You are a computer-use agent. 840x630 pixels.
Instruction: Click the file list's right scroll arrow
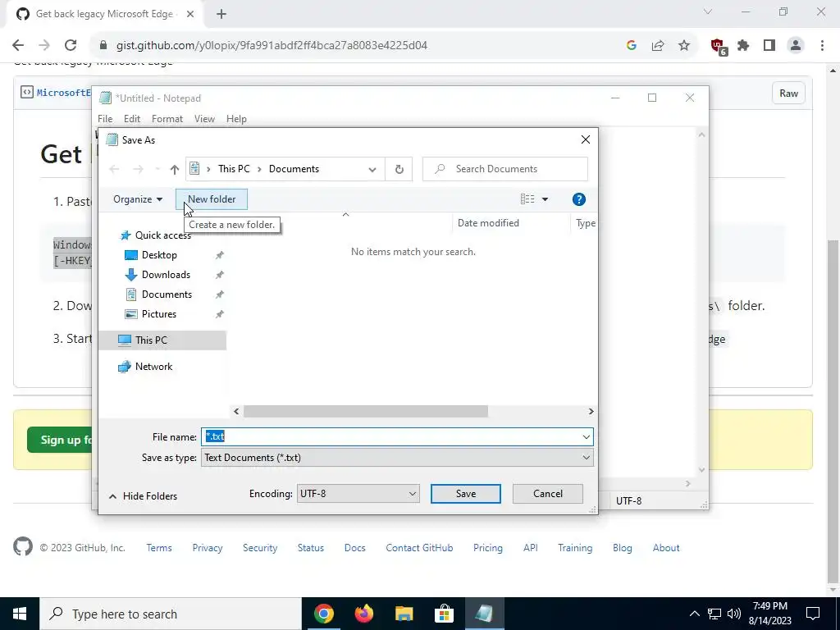tap(591, 412)
